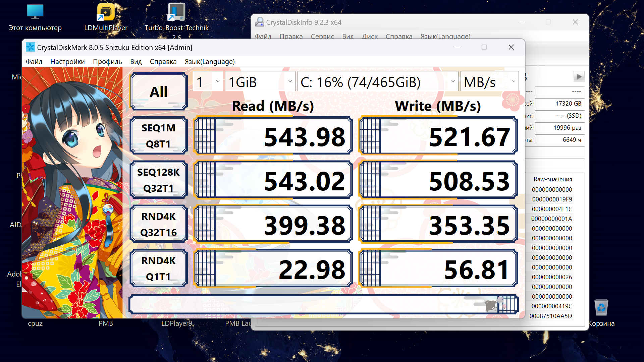Click the next disk arrow in CrystalDiskInfo
The width and height of the screenshot is (644, 362).
pyautogui.click(x=579, y=76)
